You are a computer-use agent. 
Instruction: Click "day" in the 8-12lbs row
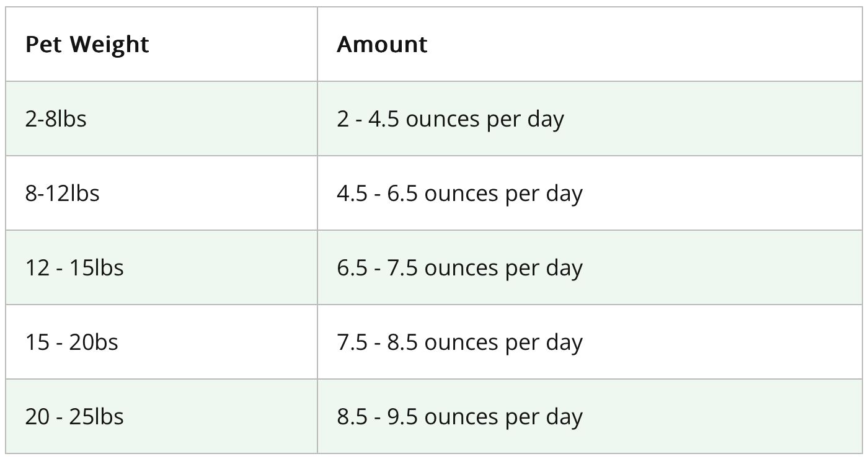pos(564,194)
